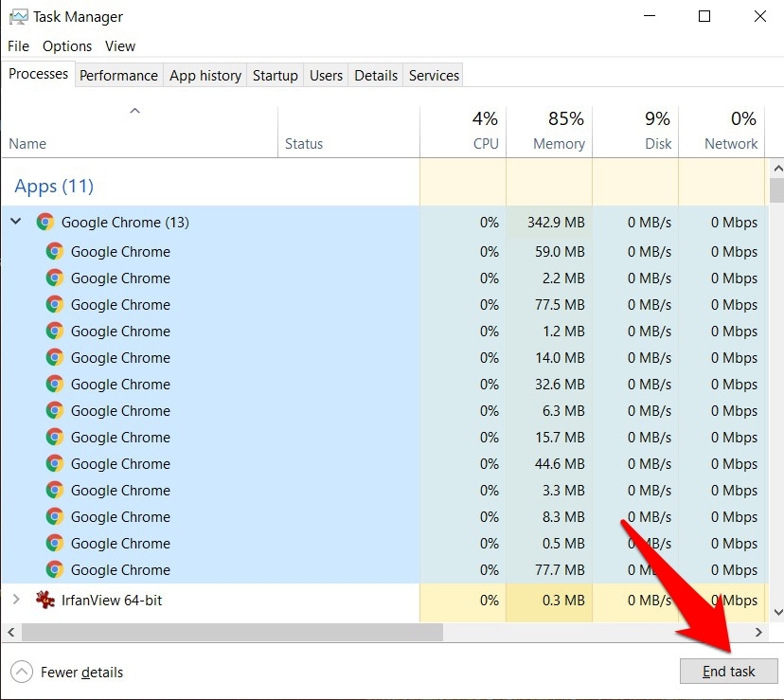Viewport: 784px width, 700px height.
Task: Click the IrfanView 64-bit red icon
Action: click(45, 600)
